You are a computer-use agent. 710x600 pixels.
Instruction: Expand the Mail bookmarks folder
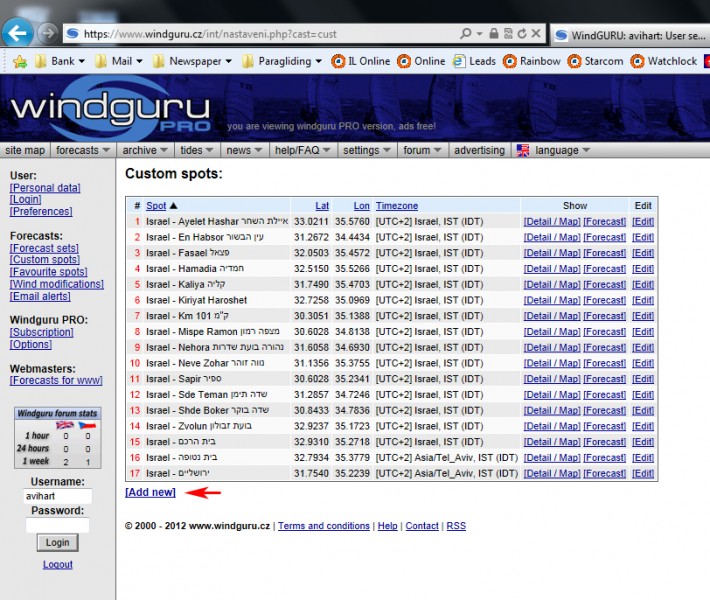(x=119, y=61)
